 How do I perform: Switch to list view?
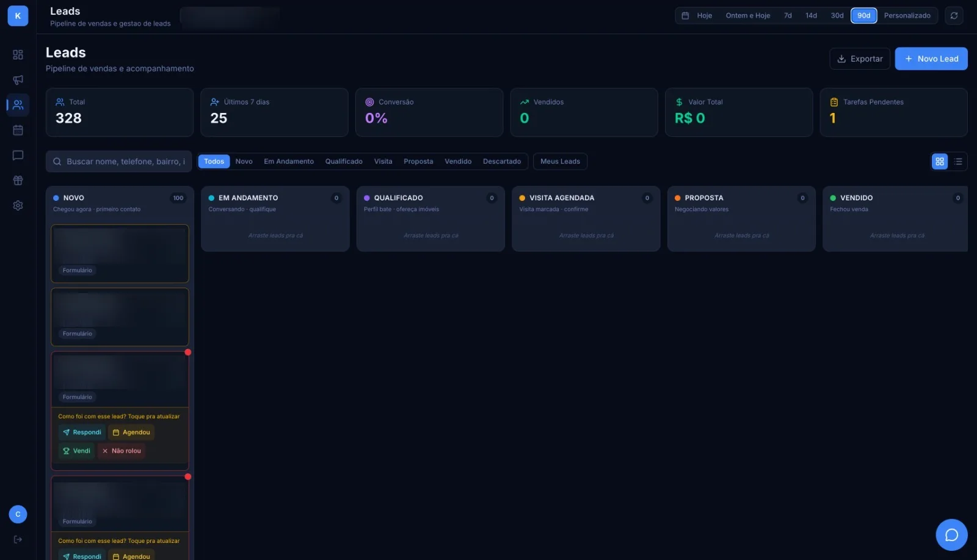pos(958,161)
